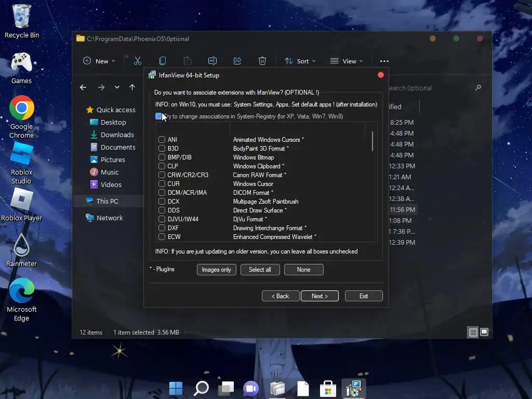
Task: Open Microsoft Store from taskbar
Action: [328, 389]
